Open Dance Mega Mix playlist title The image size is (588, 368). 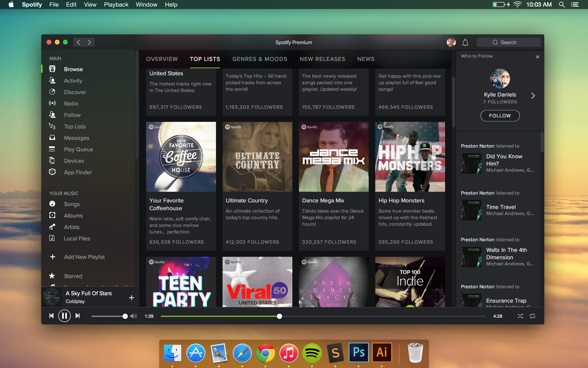tap(323, 200)
